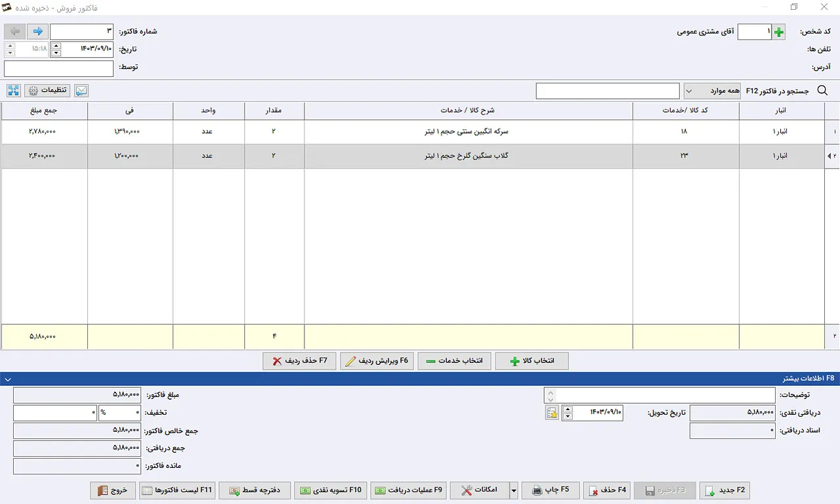Open the dropdown arrow next to F5 چاپ
This screenshot has height=504, width=840.
(514, 490)
